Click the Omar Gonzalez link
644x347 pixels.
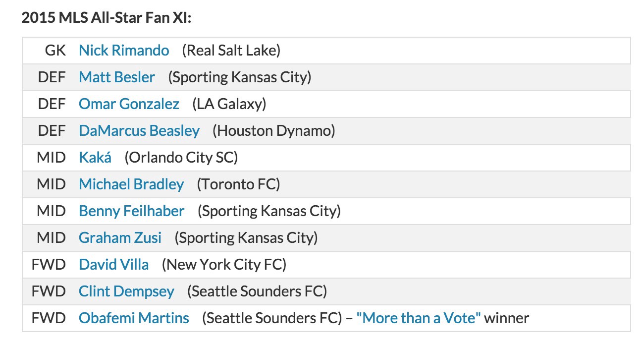tap(129, 104)
